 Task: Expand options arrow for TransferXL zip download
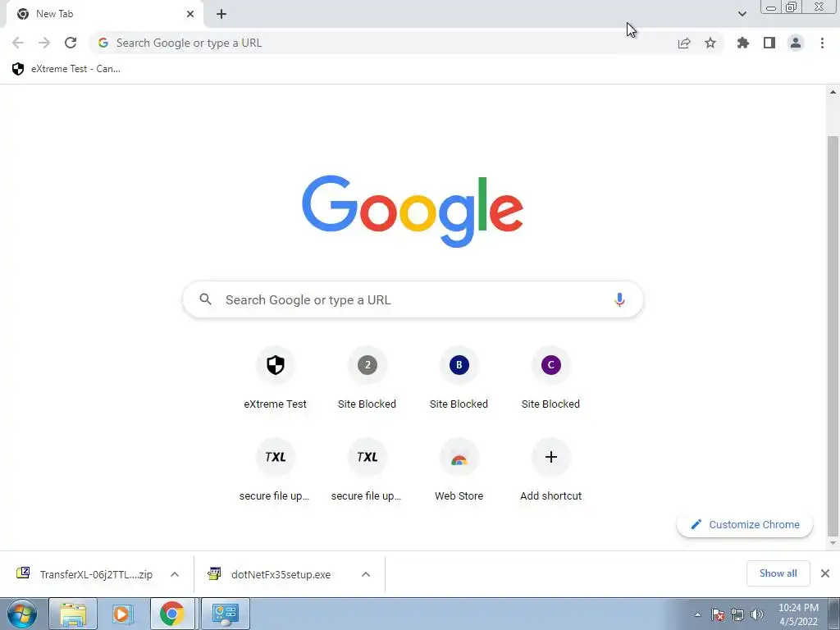tap(175, 574)
